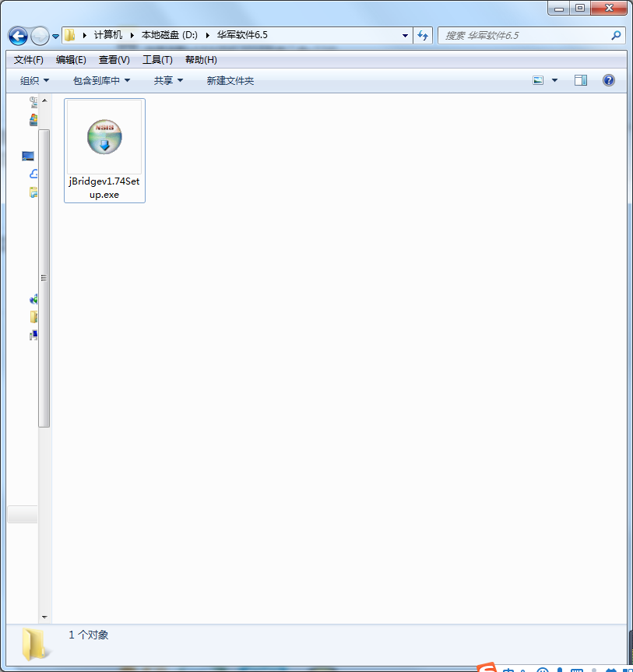
Task: Click the file name jBridgev1.74Setup.exe
Action: coord(104,188)
